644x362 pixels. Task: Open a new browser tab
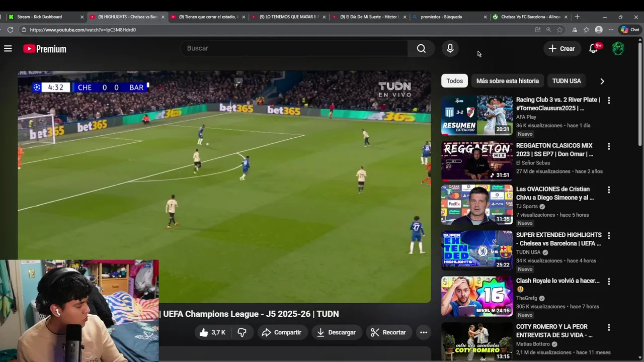[577, 17]
